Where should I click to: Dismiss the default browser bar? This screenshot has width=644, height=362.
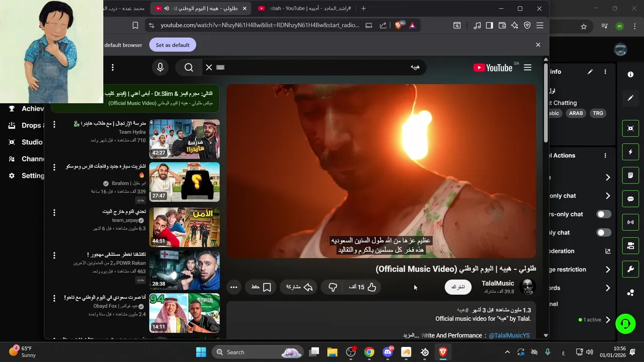pyautogui.click(x=538, y=45)
